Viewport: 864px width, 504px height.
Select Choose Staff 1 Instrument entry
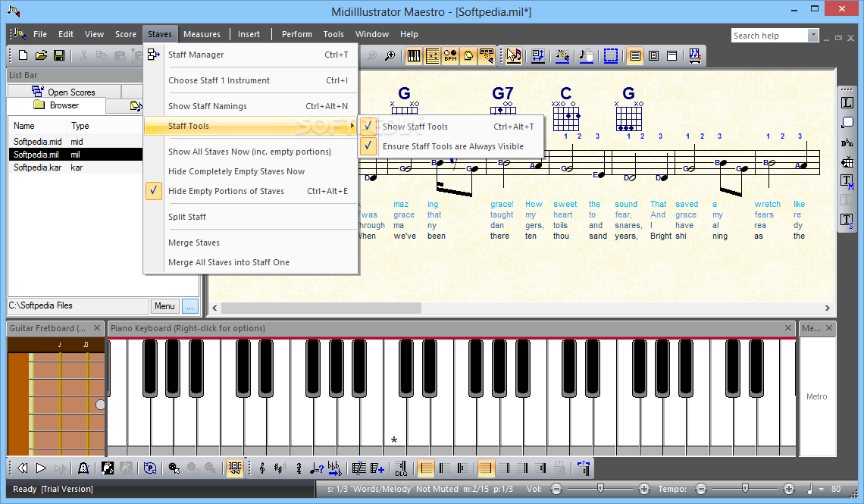tap(251, 80)
